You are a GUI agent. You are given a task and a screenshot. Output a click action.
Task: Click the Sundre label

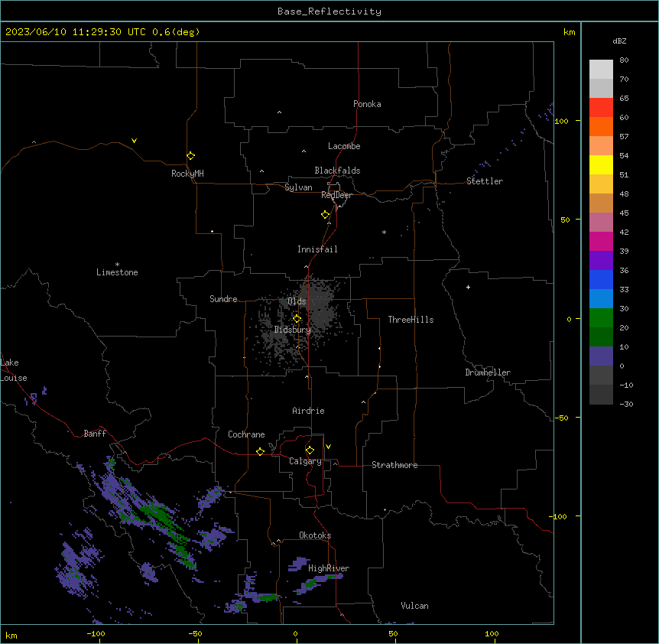(223, 299)
